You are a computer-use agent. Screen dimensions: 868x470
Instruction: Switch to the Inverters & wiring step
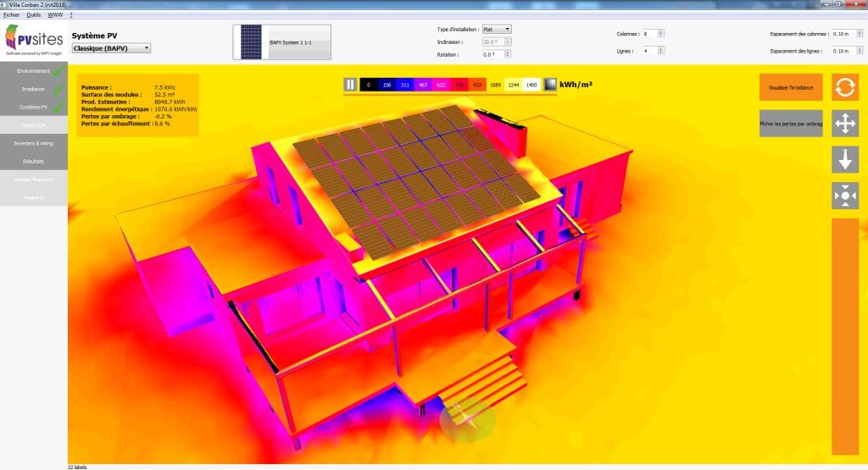[x=34, y=143]
